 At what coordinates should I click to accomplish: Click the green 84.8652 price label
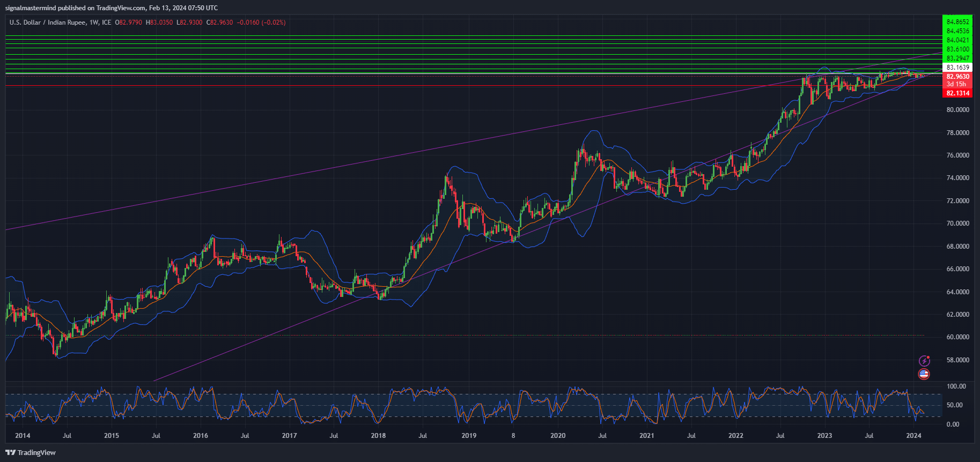957,22
